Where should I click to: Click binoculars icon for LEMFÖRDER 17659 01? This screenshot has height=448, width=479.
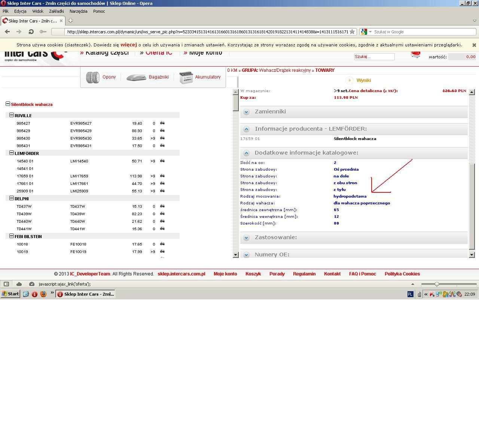tap(162, 176)
